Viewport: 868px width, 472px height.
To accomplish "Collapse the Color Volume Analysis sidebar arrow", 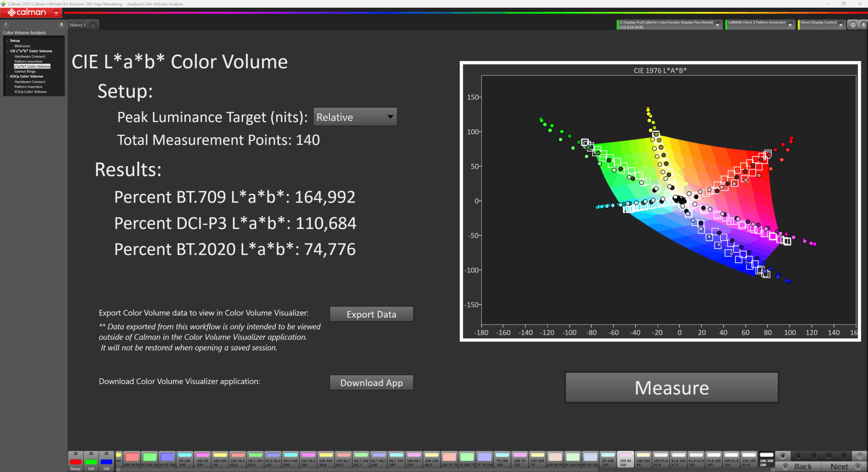I will tap(61, 24).
